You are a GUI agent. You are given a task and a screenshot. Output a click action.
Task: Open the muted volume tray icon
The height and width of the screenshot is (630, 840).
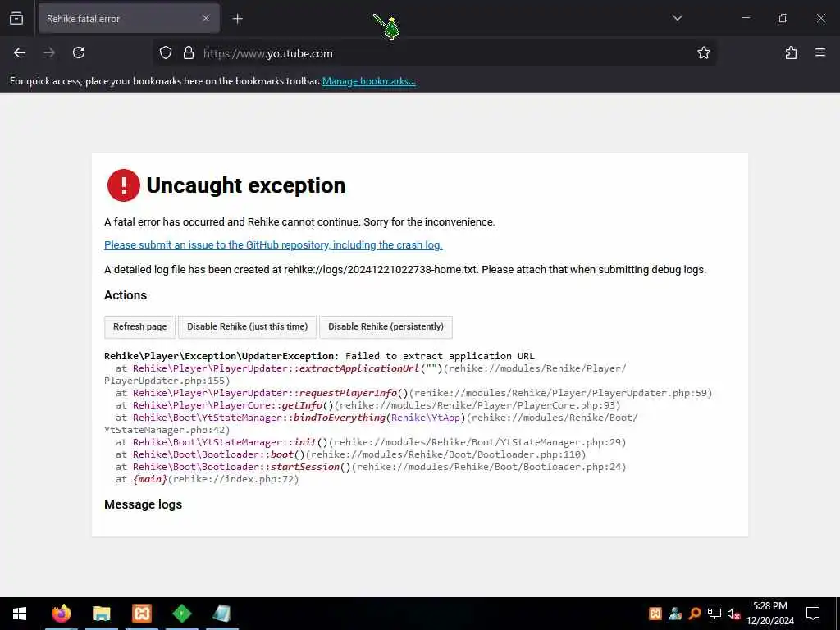733,614
